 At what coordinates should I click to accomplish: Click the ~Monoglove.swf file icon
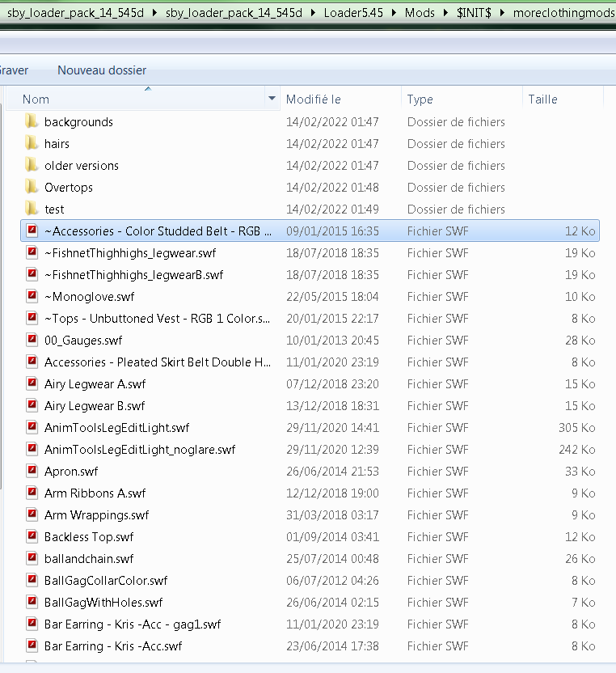[32, 297]
